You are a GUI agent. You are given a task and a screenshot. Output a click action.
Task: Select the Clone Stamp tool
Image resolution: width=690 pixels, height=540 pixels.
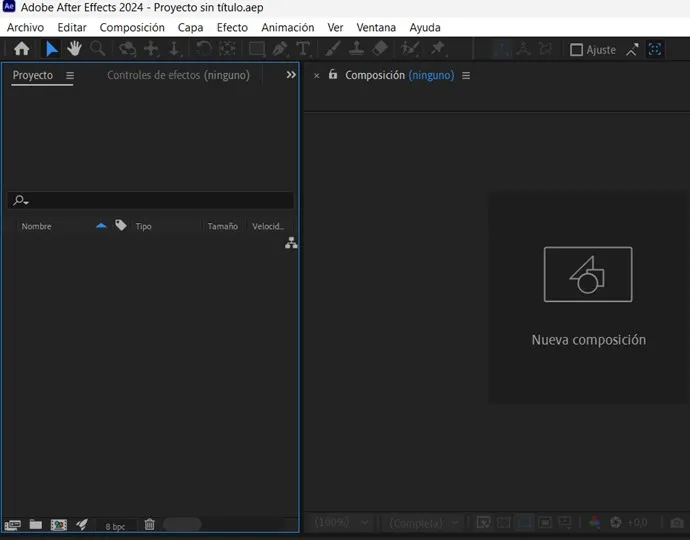coord(356,48)
